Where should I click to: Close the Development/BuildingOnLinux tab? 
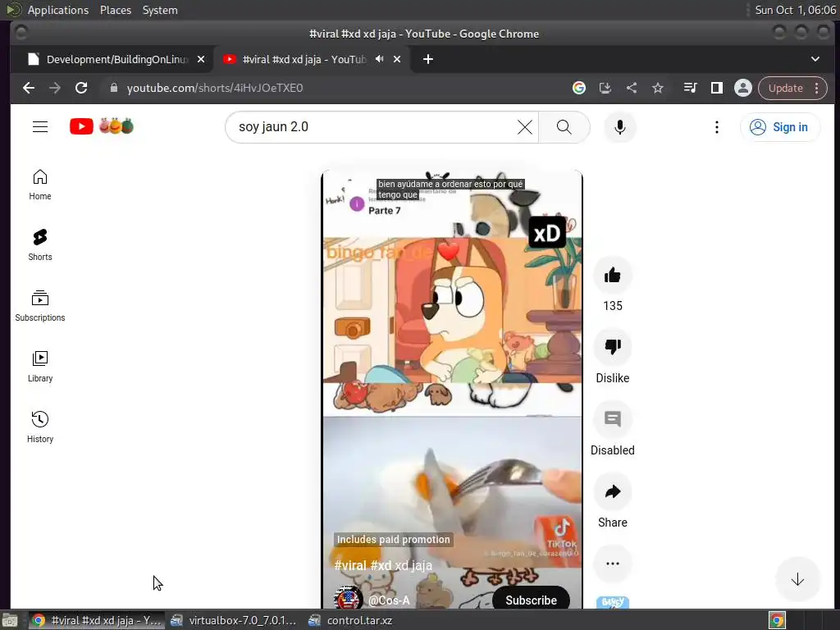click(x=201, y=59)
